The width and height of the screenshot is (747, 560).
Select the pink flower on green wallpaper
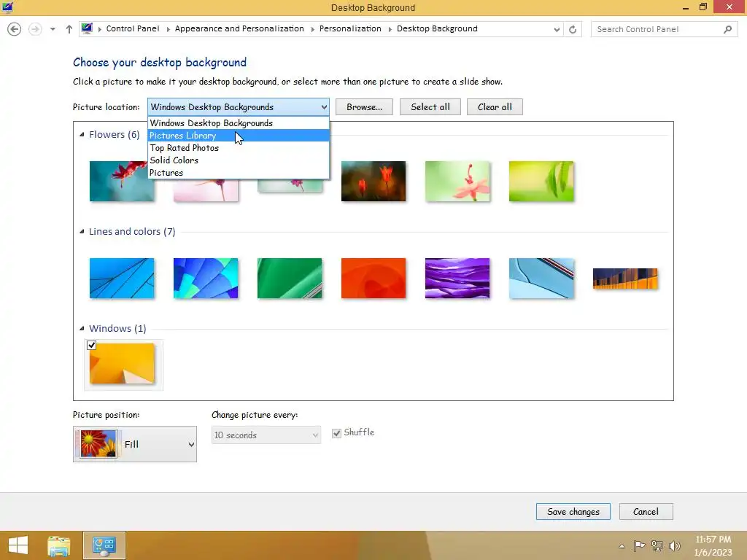coord(457,181)
